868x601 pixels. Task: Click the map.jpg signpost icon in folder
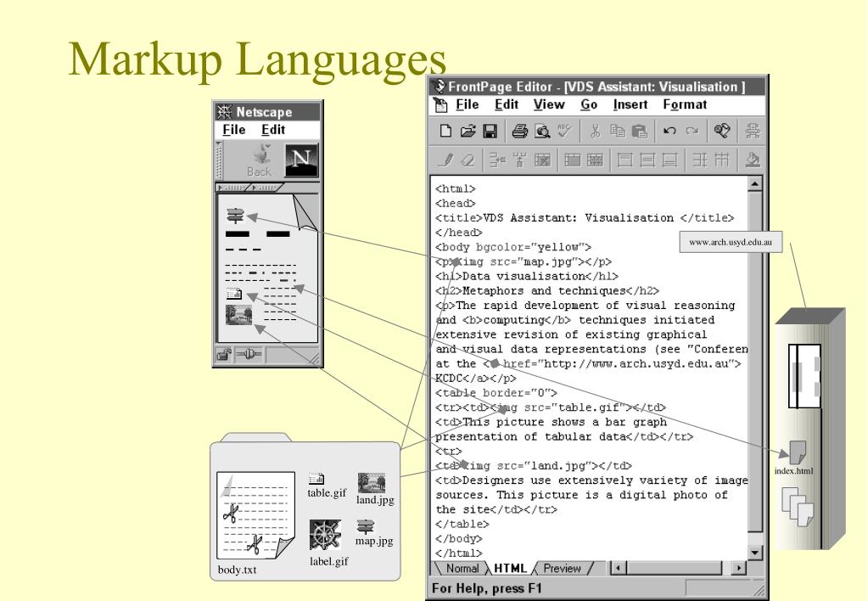click(366, 526)
